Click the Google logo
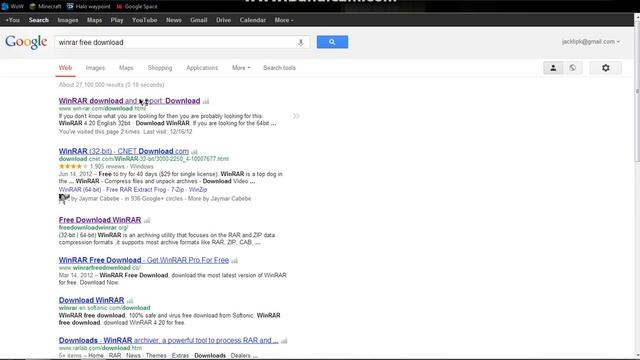This screenshot has height=360, width=640. tap(26, 42)
